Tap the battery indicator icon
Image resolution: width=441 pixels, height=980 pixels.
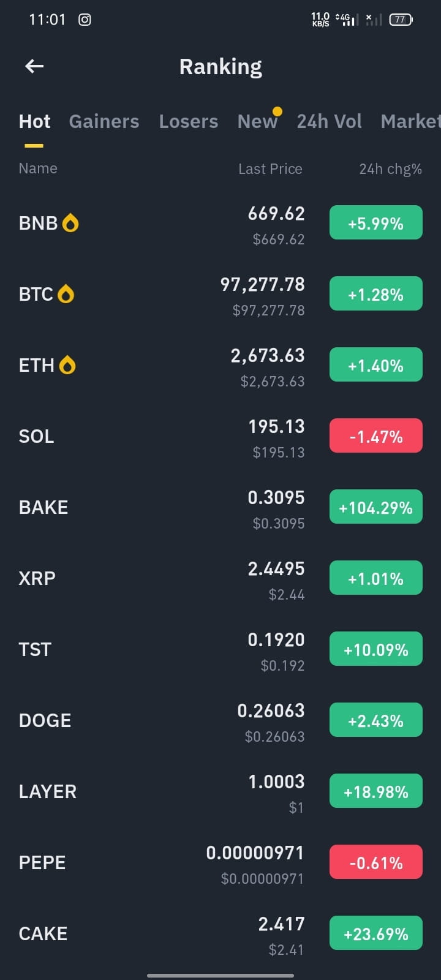401,20
